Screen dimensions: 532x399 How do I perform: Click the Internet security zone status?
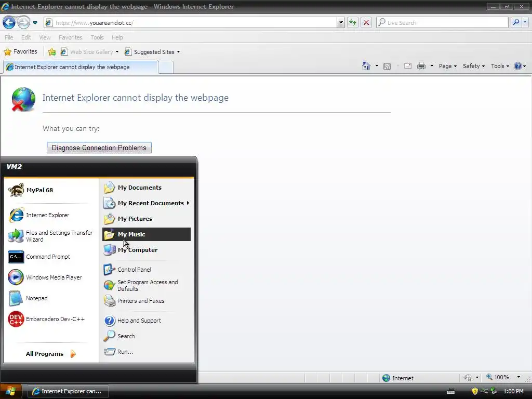(397, 378)
